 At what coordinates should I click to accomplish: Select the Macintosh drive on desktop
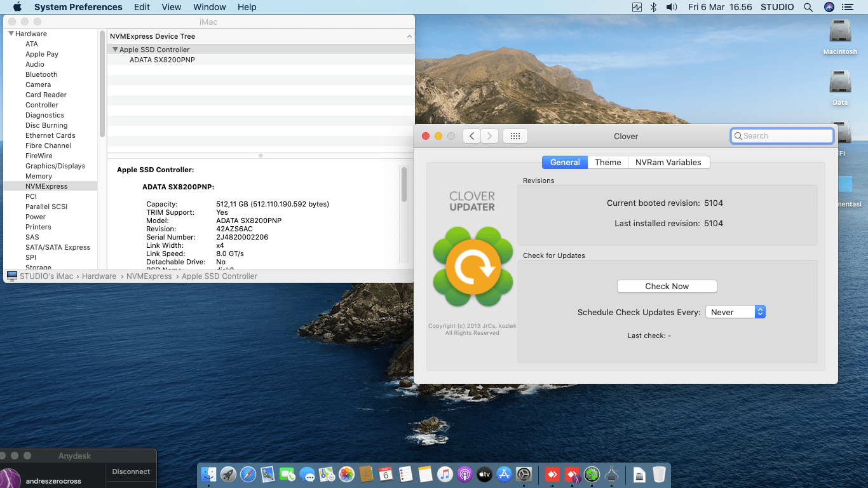[840, 37]
